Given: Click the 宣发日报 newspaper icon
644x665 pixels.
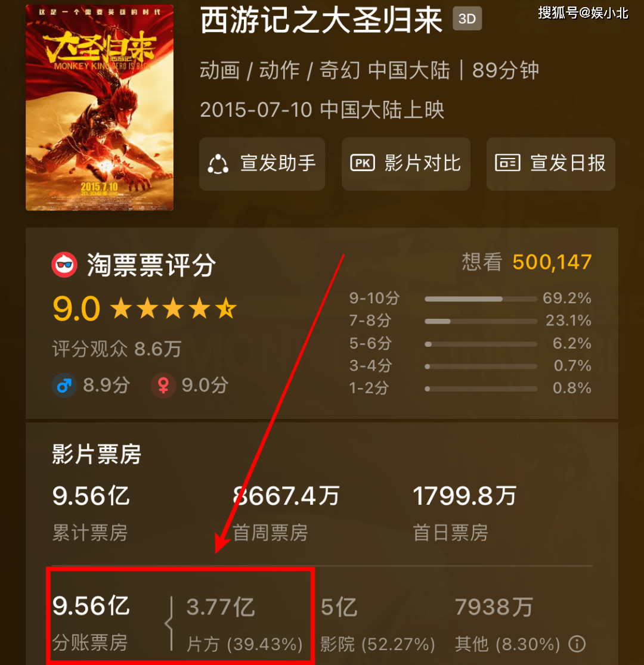Looking at the screenshot, I should point(507,163).
